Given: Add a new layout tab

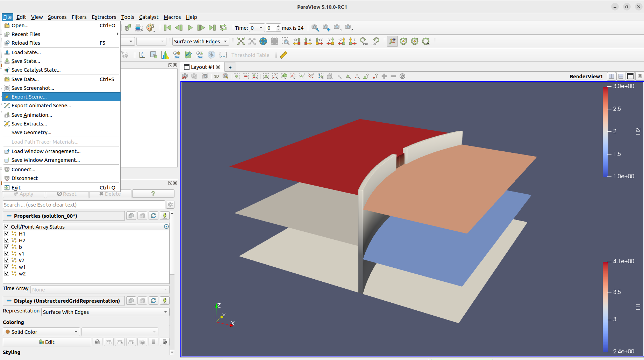Looking at the screenshot, I should [230, 67].
